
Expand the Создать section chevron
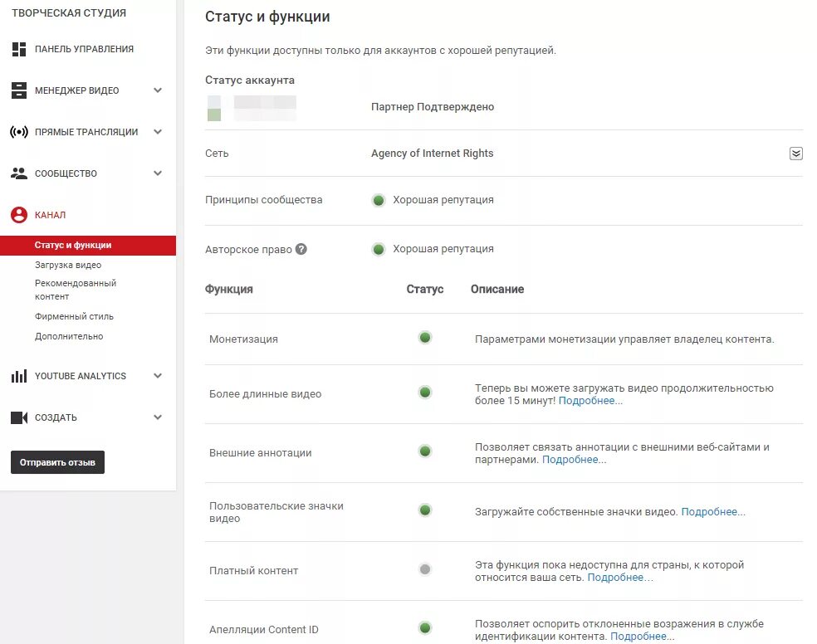[158, 417]
